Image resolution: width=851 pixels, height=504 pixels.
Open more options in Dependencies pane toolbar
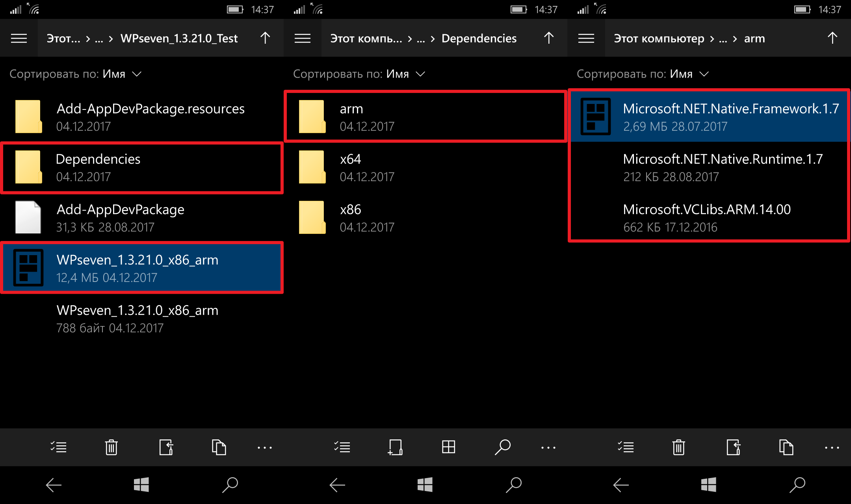tap(548, 448)
